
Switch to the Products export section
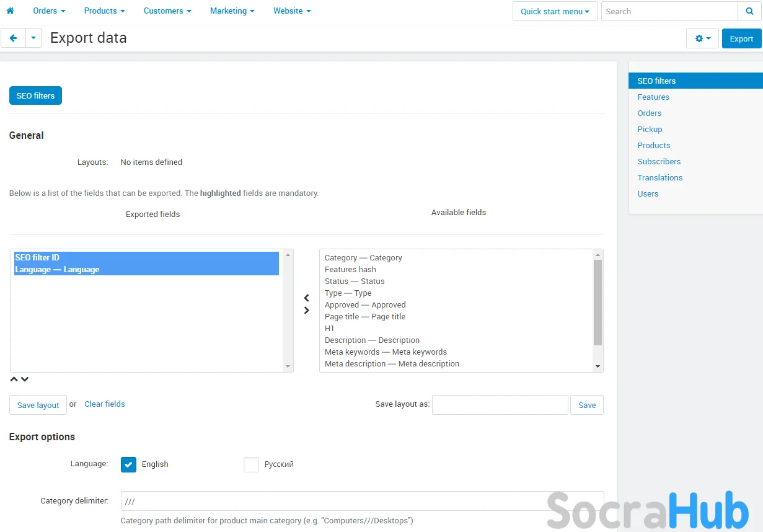point(653,145)
